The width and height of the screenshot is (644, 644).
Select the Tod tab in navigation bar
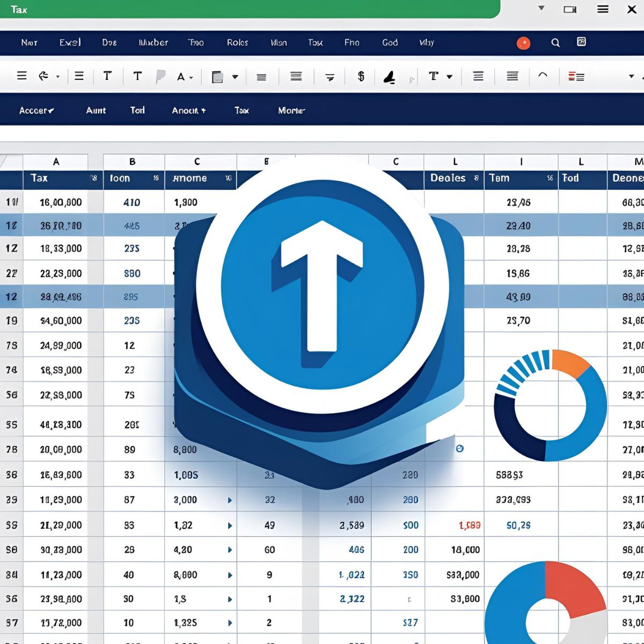137,110
